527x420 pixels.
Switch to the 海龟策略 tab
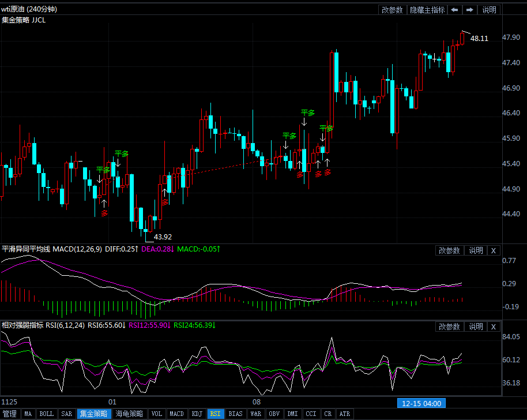[x=129, y=414]
